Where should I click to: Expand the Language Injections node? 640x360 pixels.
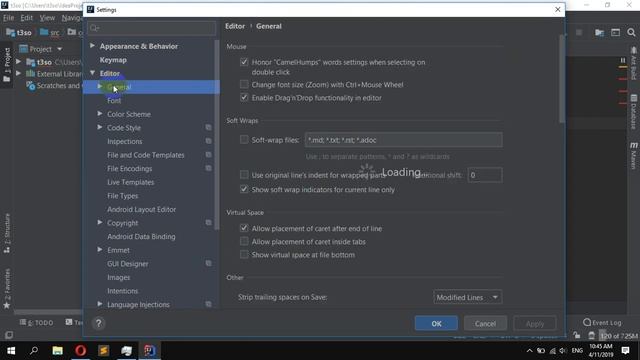point(100,304)
